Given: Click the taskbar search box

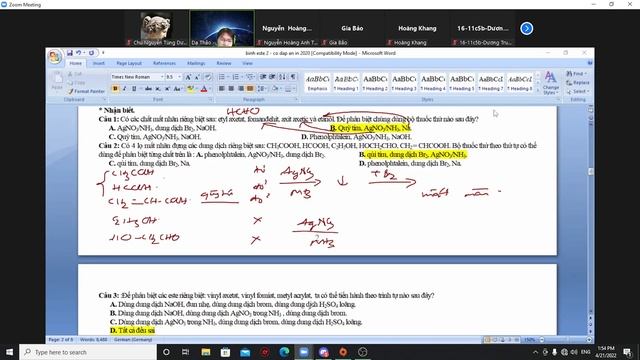Looking at the screenshot, I should click(88, 352).
